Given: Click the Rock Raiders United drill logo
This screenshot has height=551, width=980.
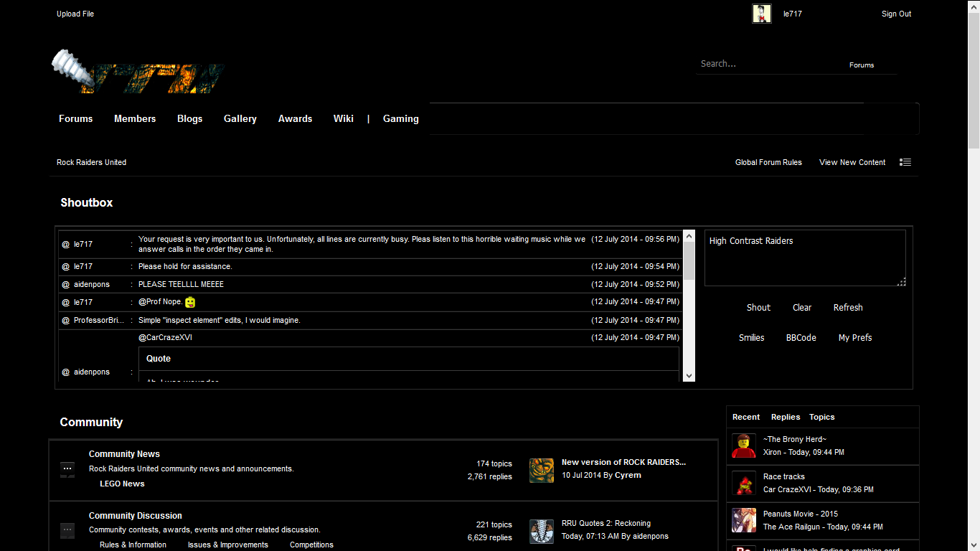Looking at the screenshot, I should click(138, 72).
